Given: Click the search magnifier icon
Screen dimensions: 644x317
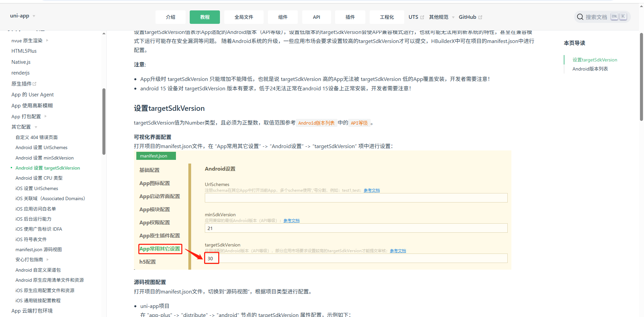Looking at the screenshot, I should click(x=580, y=17).
